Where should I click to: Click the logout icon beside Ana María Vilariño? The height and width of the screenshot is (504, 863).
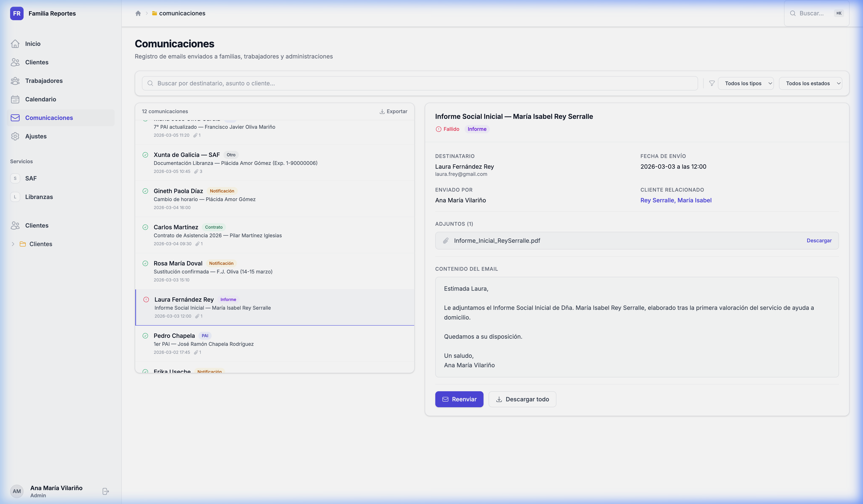(x=106, y=491)
